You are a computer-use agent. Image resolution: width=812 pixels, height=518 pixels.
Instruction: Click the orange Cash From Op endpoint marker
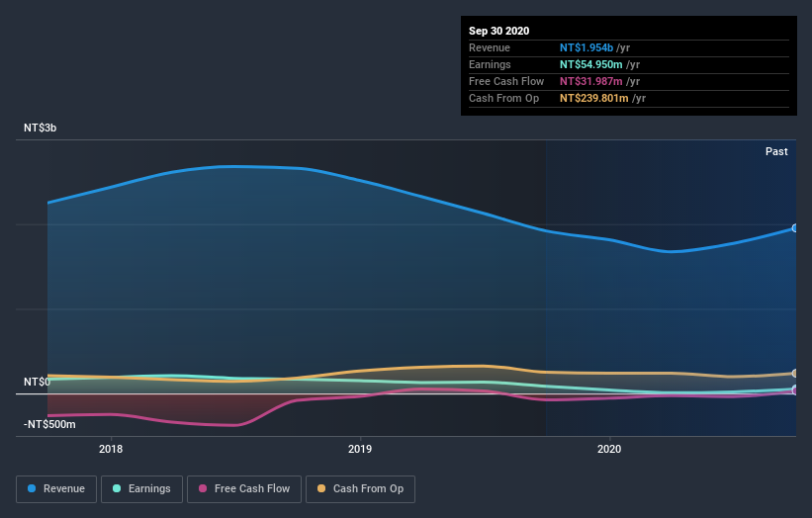click(795, 373)
